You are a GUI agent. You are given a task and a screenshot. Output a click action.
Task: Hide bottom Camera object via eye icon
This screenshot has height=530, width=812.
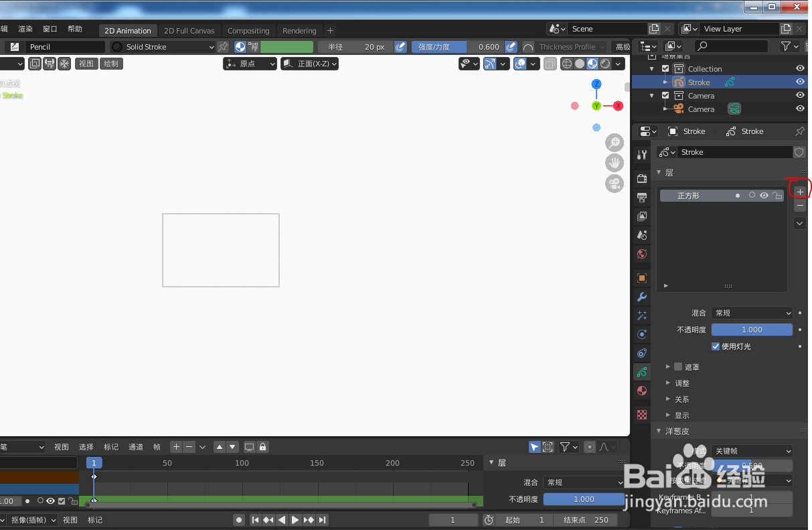pyautogui.click(x=799, y=109)
